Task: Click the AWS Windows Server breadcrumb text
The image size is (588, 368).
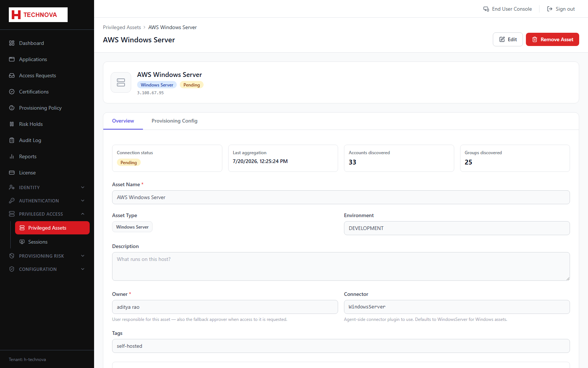Action: [x=172, y=27]
